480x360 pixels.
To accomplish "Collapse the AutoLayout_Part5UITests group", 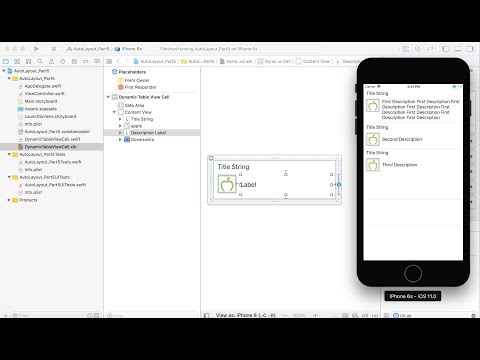I will click(x=9, y=177).
